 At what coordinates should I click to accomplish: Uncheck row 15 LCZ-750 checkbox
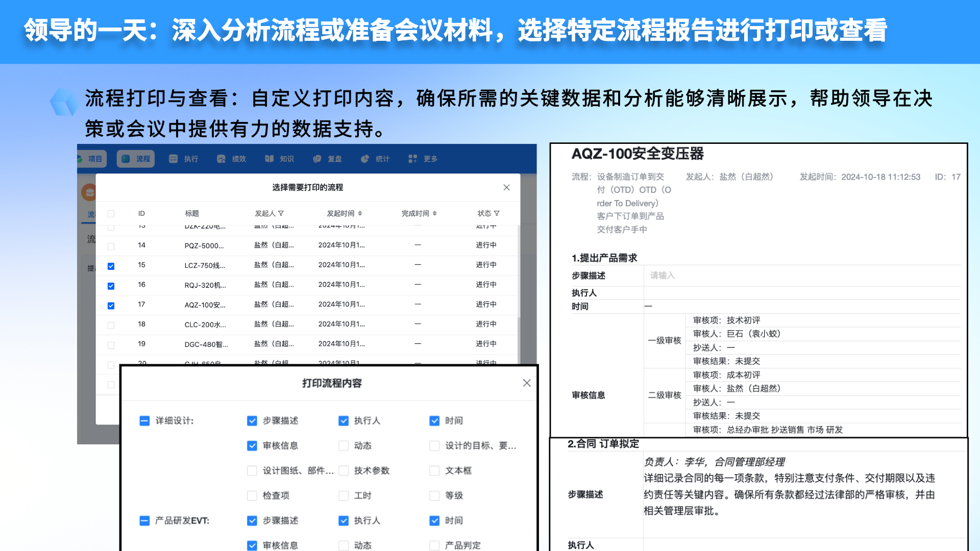point(111,266)
